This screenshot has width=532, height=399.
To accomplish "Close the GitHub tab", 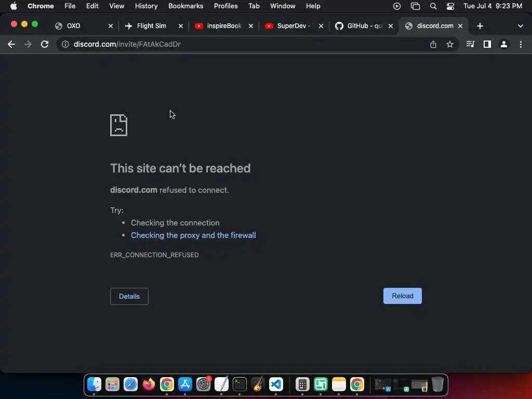I will (391, 26).
